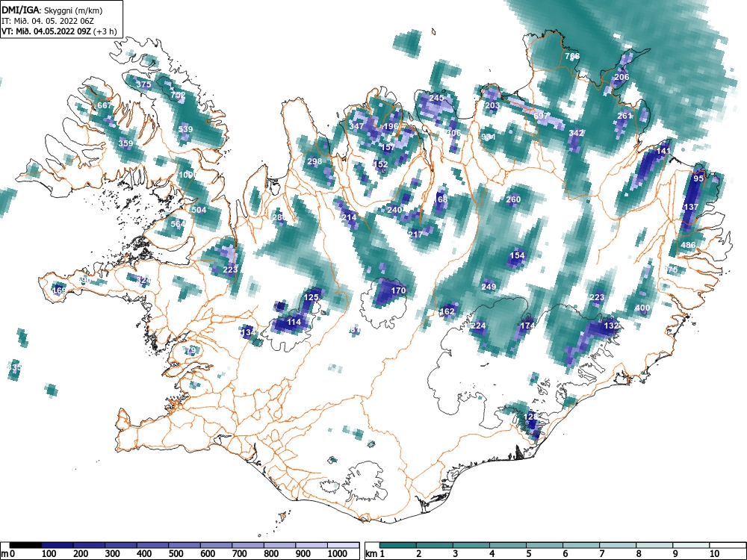Select the 564 visibility label

click(178, 224)
